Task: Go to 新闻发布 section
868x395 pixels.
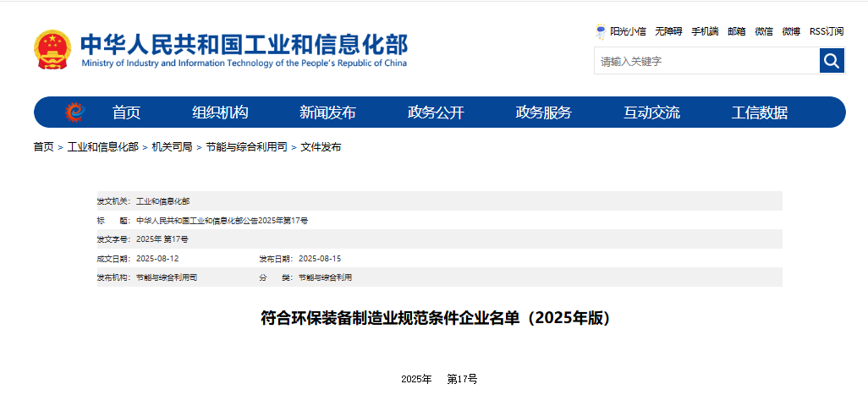Action: coord(327,112)
